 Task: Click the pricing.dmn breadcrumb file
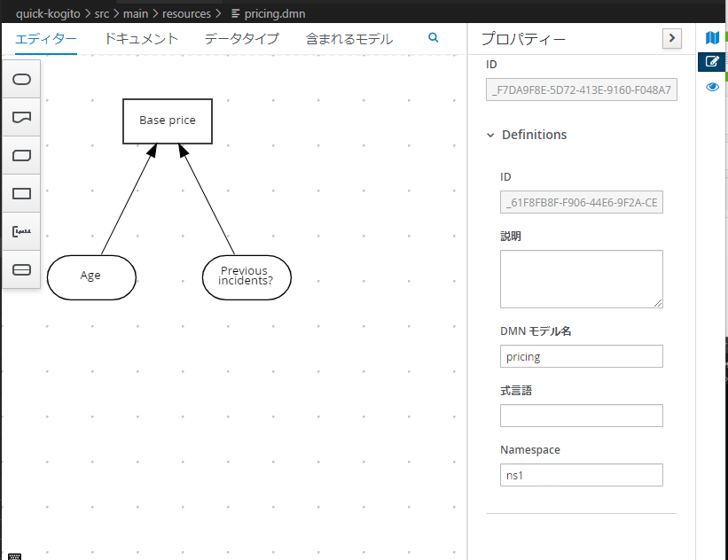point(275,14)
